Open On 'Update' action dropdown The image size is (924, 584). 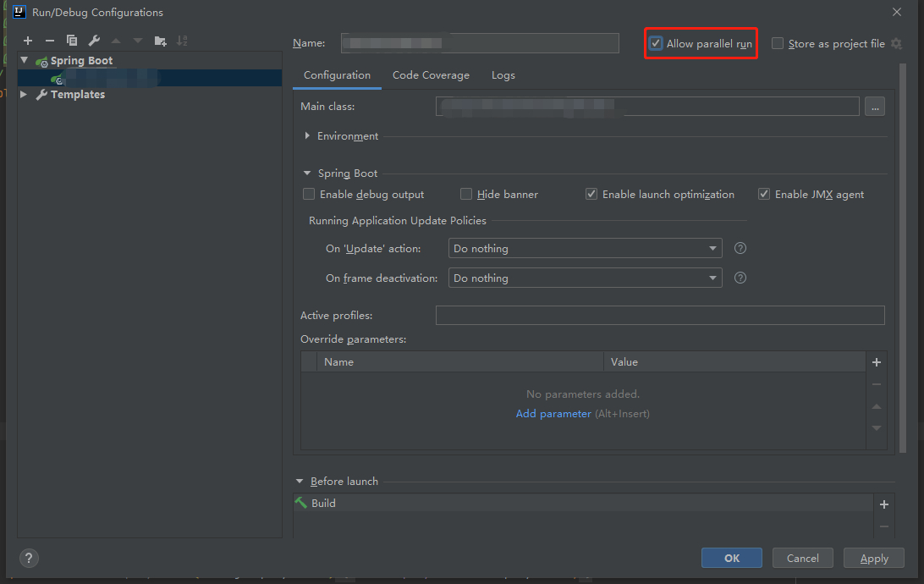pyautogui.click(x=586, y=248)
